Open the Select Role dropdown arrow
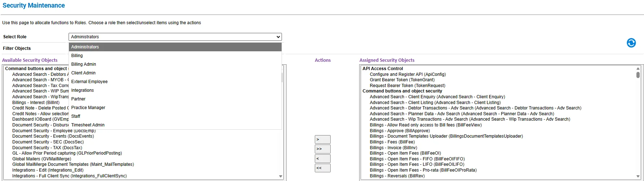The image size is (644, 181). click(x=278, y=37)
